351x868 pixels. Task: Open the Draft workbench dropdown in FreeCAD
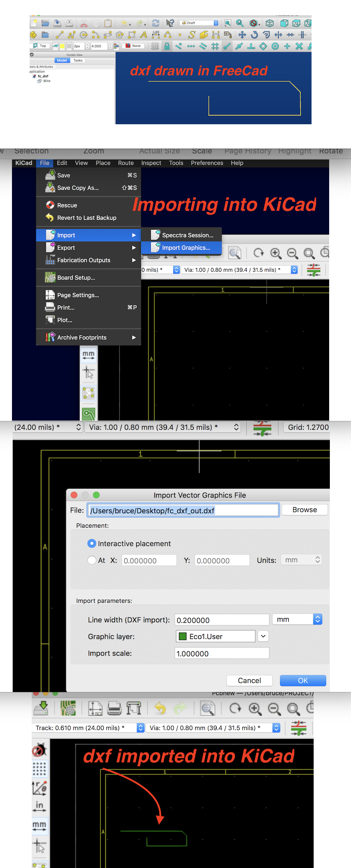click(199, 23)
